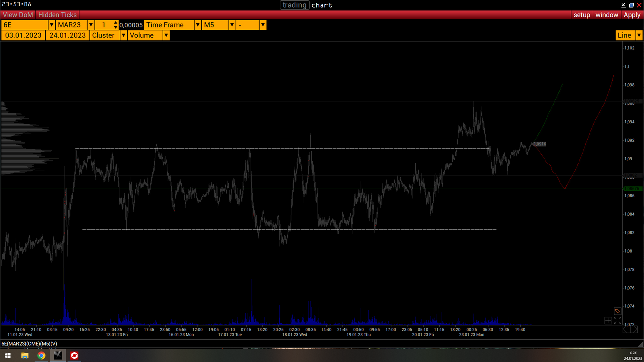Click the pin/restore icon in title bar
This screenshot has height=362, width=644.
pyautogui.click(x=624, y=5)
